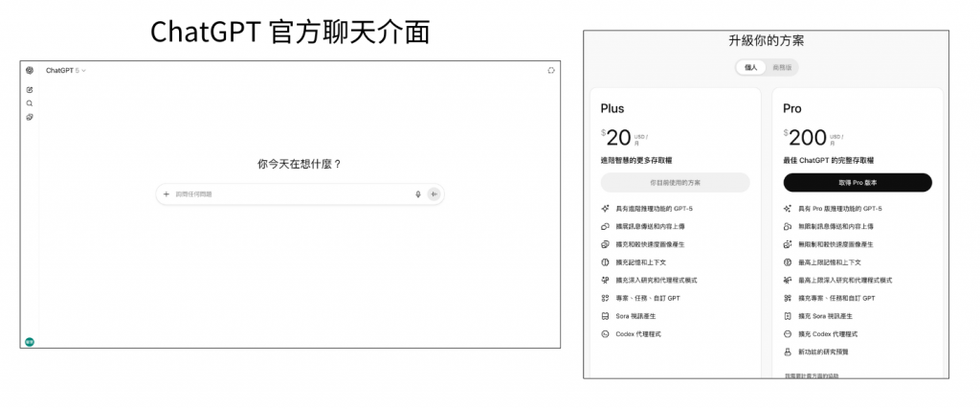Click the flask icon beside 新功能的研究預覽
The image size is (980, 409).
point(788,352)
